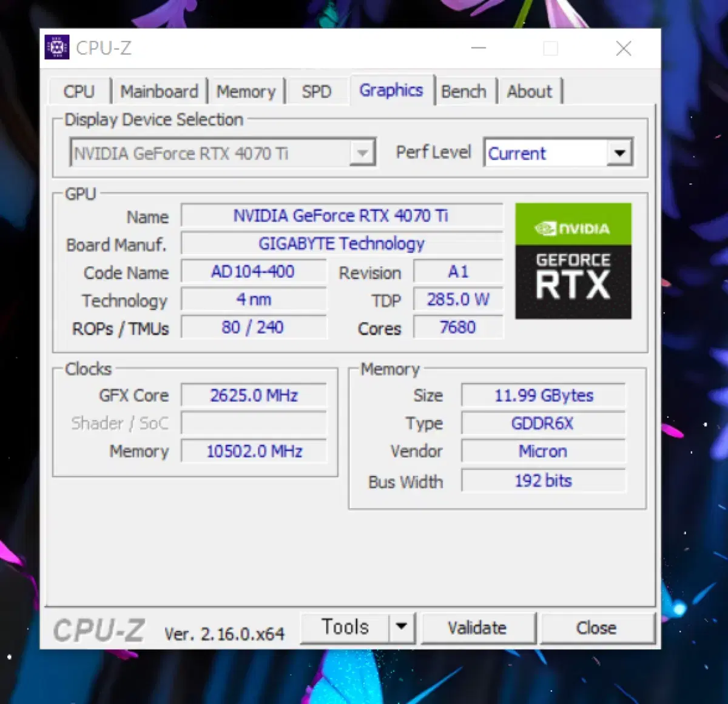Screen dimensions: 728x704
Task: Click the TDP value 285.0 W
Action: coord(458,300)
